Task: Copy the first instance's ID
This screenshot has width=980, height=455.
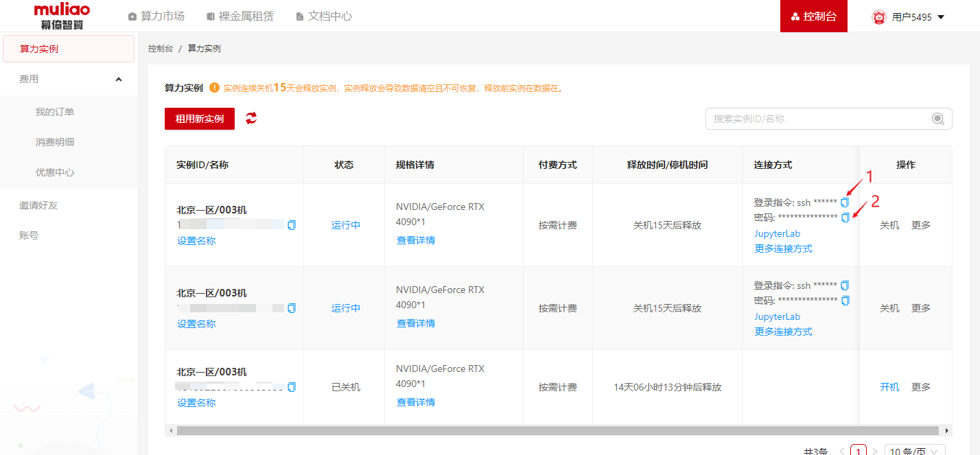Action: (x=292, y=225)
